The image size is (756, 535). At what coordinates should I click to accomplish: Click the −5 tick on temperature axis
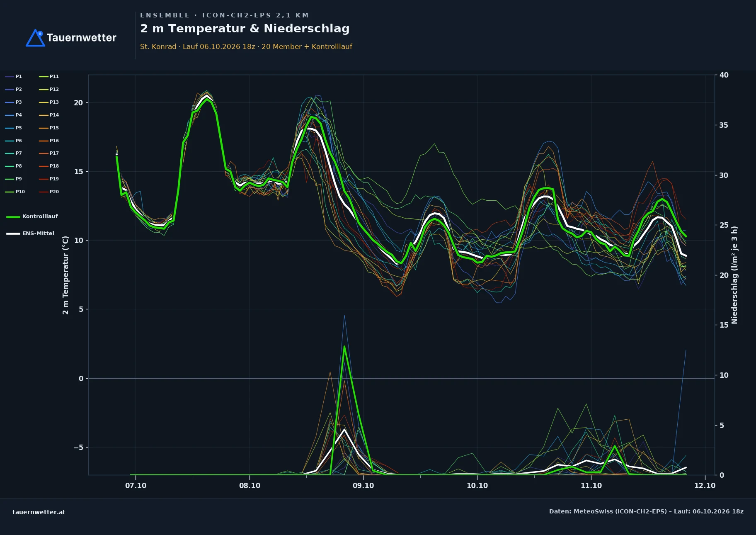(78, 447)
